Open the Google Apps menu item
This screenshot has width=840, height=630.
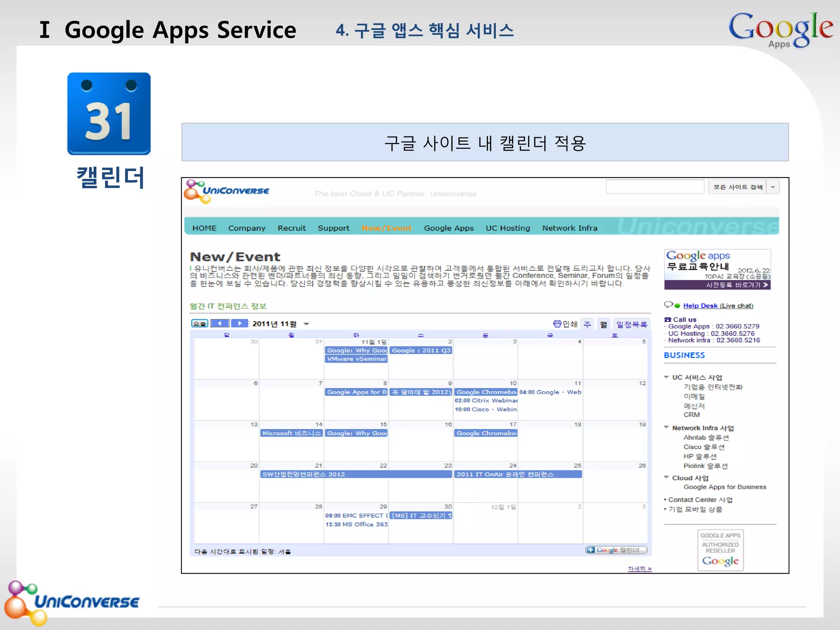tap(449, 228)
